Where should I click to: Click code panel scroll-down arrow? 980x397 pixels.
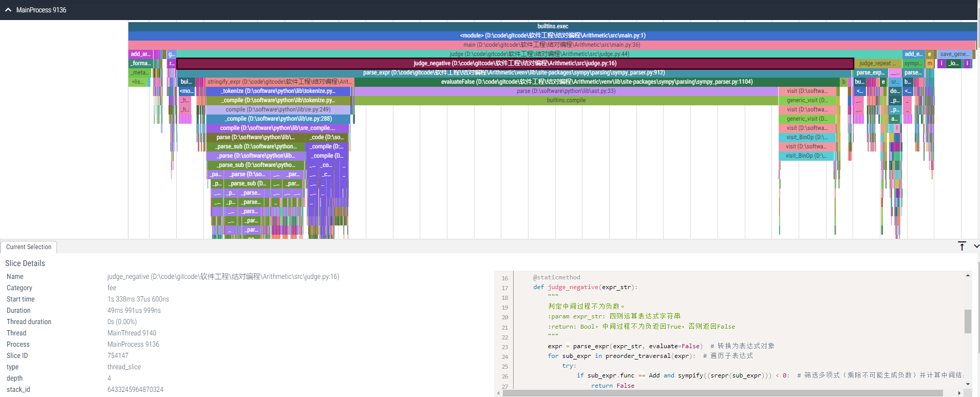[968, 384]
